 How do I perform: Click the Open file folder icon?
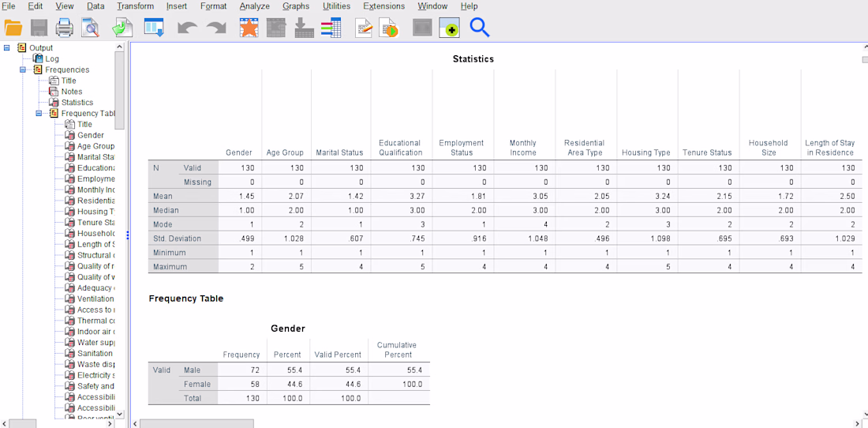(x=13, y=28)
